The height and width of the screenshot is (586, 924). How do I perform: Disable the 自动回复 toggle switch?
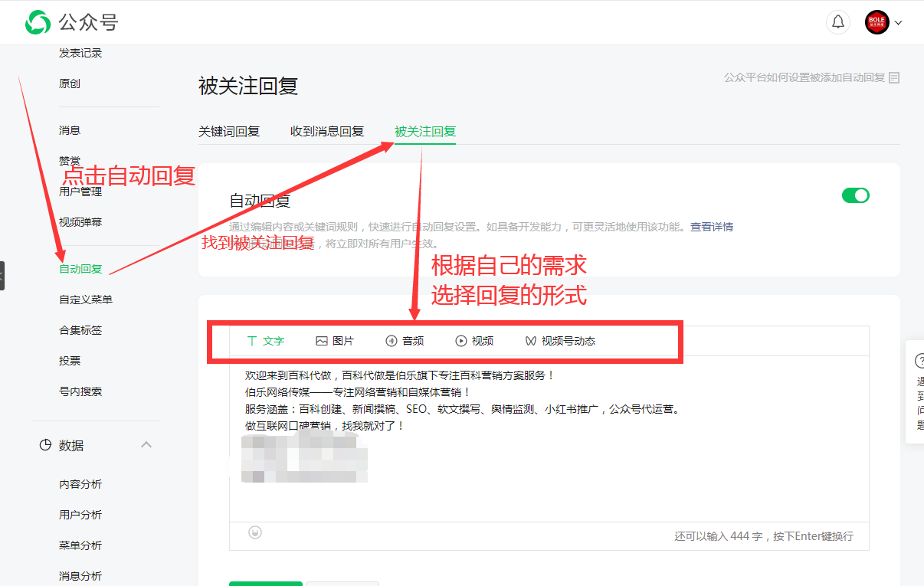[856, 195]
